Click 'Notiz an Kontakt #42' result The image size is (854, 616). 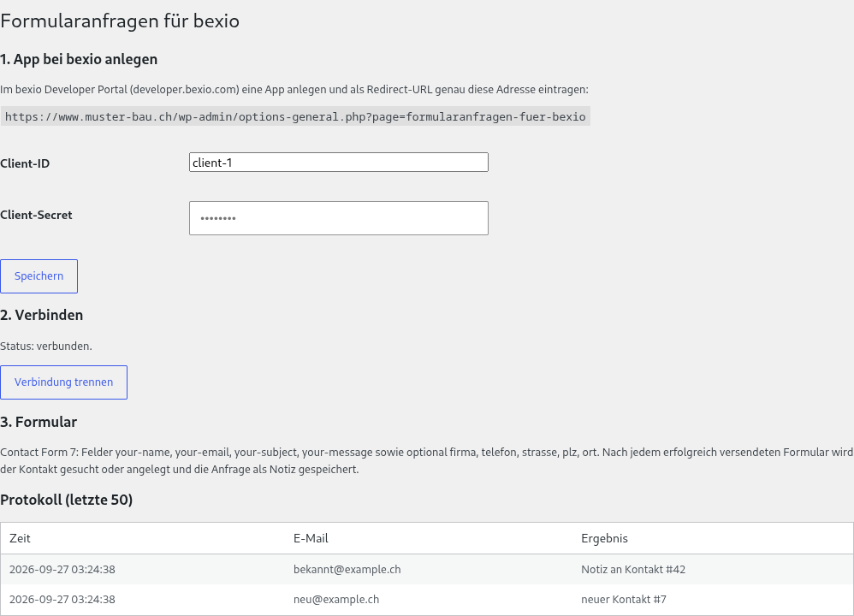pyautogui.click(x=633, y=570)
